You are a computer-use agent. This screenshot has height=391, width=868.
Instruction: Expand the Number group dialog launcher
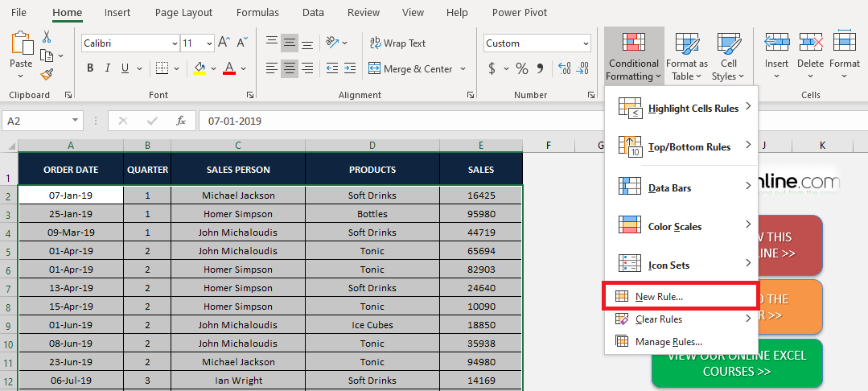592,95
